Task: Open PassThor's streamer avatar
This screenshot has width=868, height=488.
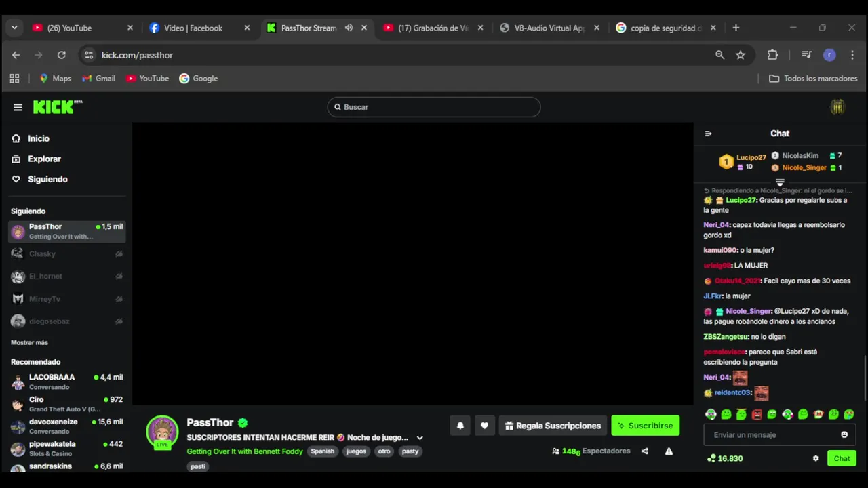Action: [162, 432]
